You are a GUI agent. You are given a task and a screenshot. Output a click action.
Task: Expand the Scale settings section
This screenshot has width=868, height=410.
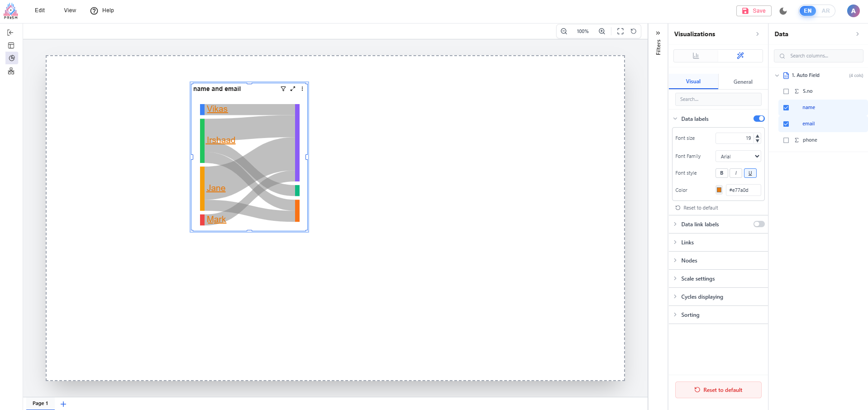698,279
